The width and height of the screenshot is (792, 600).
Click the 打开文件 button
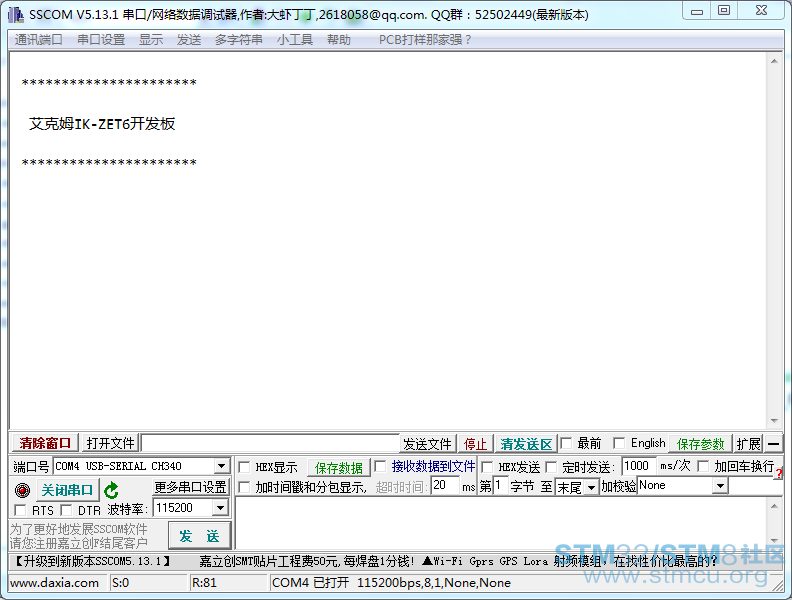(110, 443)
